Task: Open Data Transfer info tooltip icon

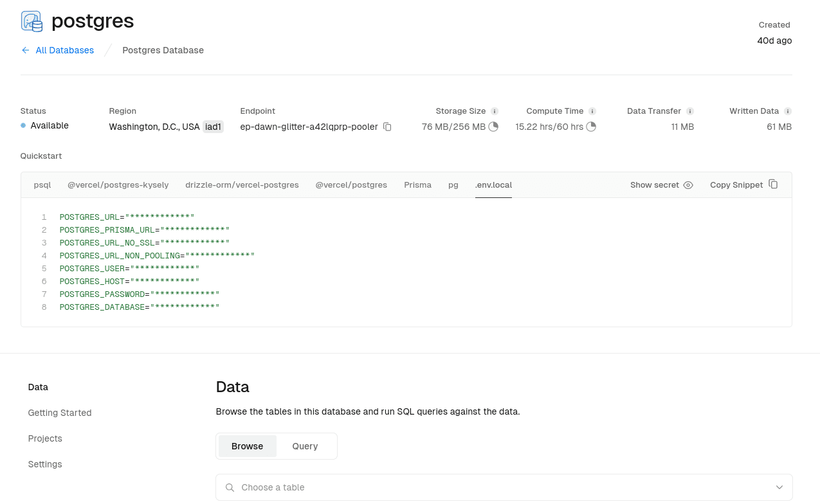Action: [x=690, y=111]
